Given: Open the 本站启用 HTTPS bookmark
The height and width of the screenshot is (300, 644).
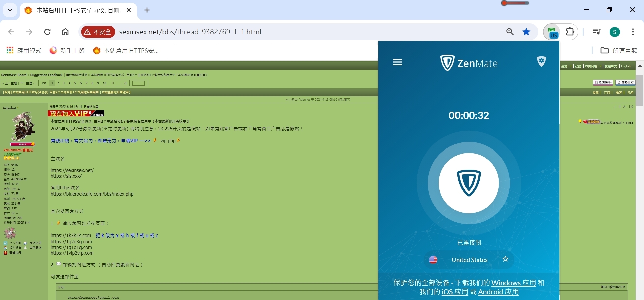Looking at the screenshot, I should tap(126, 50).
